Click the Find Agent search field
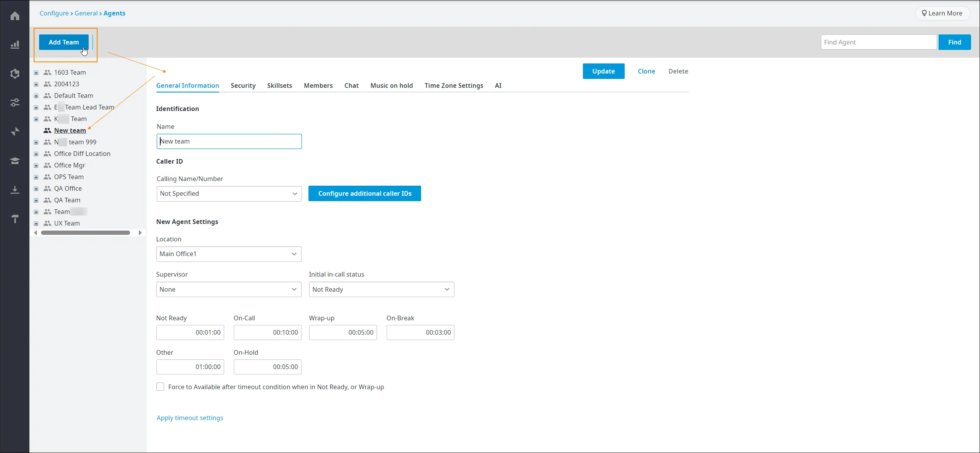The width and height of the screenshot is (980, 453). coord(879,42)
